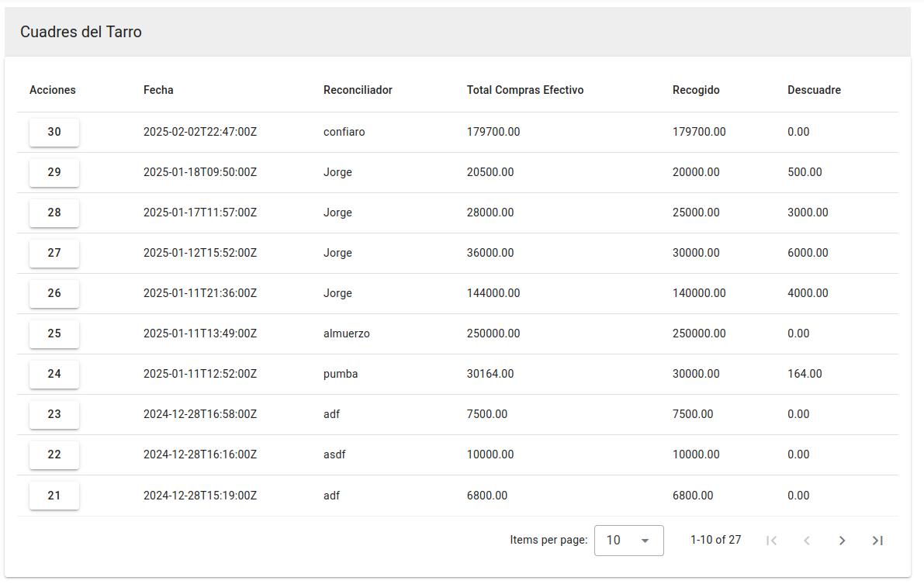The width and height of the screenshot is (924, 584).
Task: Open record number 21
Action: (54, 496)
